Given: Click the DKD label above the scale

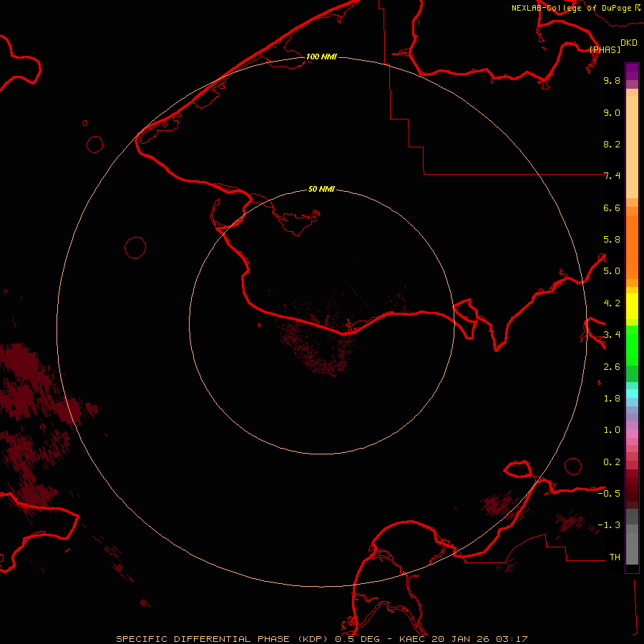Looking at the screenshot, I should click(628, 42).
